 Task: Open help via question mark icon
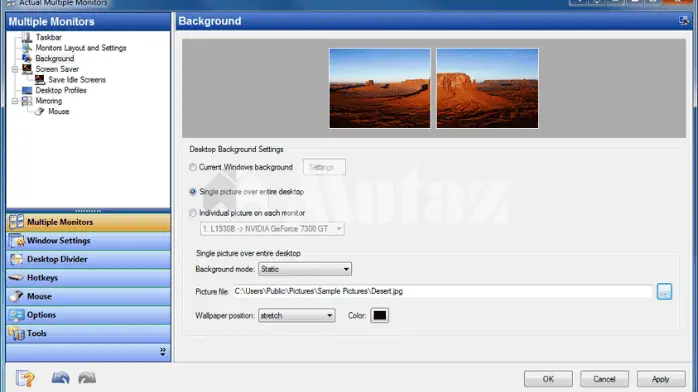click(25, 379)
